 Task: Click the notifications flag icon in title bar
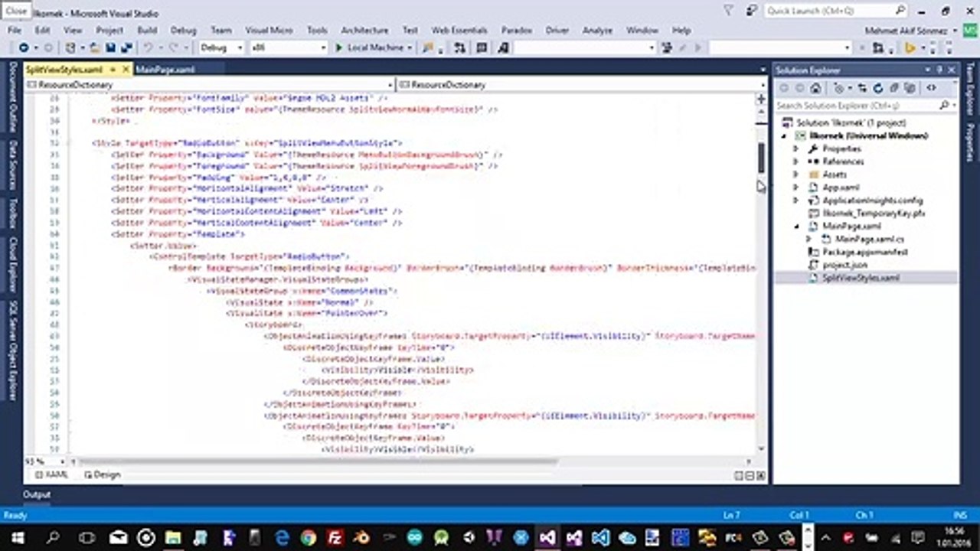(x=730, y=10)
